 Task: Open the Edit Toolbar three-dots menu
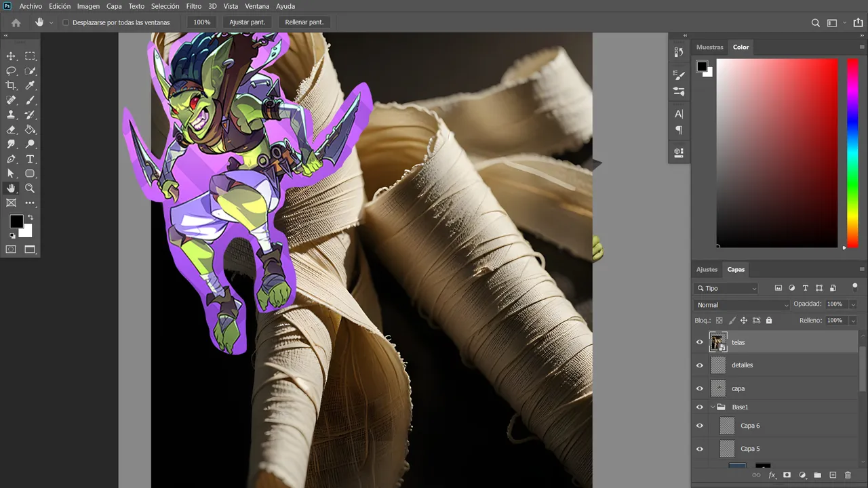(30, 203)
